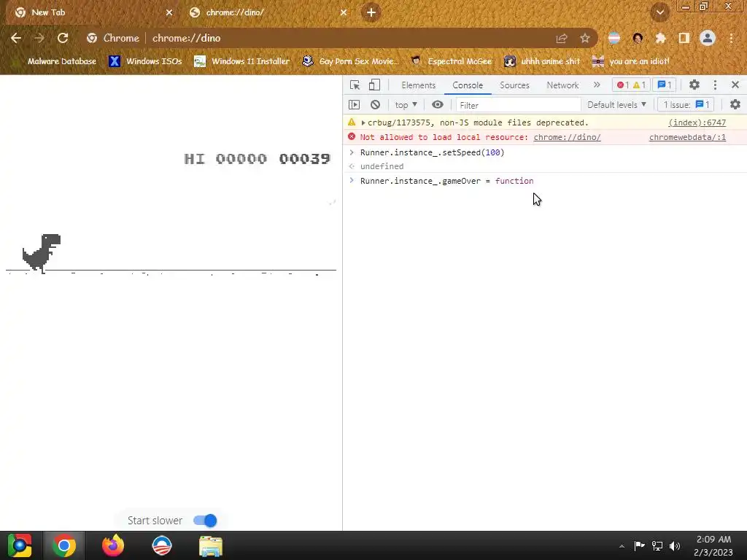Show more DevTools tabs chevron
The height and width of the screenshot is (560, 747).
pos(597,85)
